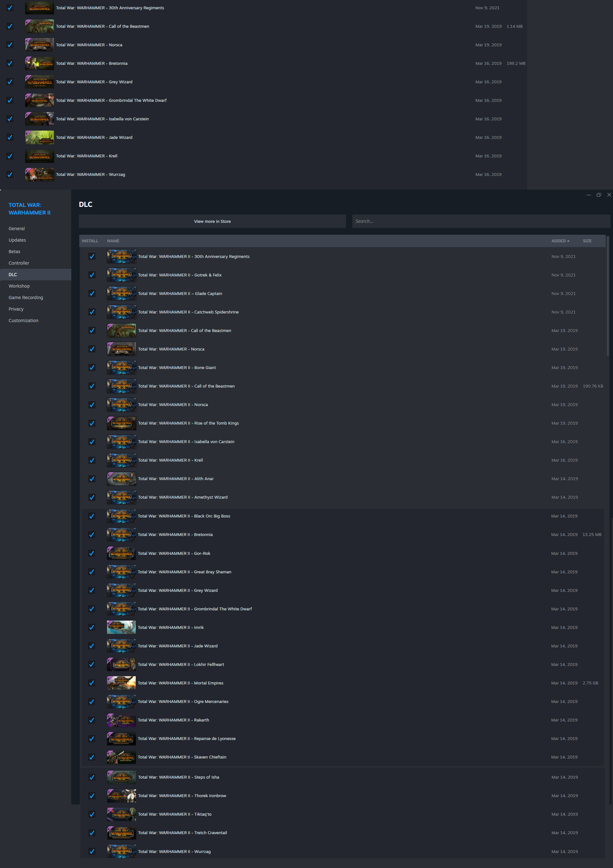Screen dimensions: 613x868
Task: Select Controller in the sidebar
Action: (x=35, y=263)
